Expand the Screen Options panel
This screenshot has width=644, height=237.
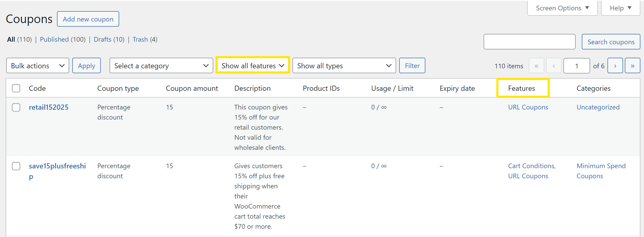tap(562, 8)
